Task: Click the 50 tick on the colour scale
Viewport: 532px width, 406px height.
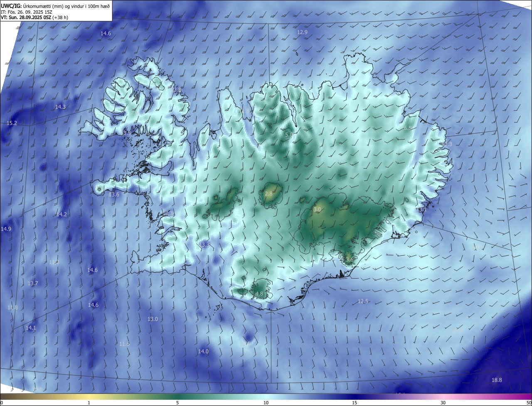Action: [529, 403]
